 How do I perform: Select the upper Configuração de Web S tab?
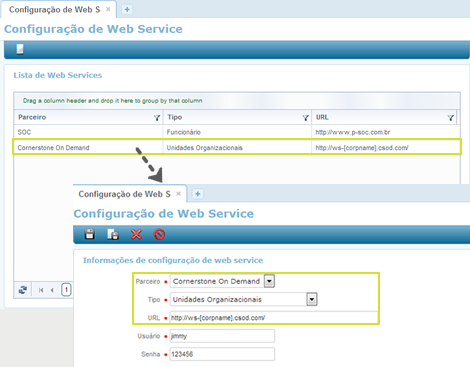tap(54, 10)
